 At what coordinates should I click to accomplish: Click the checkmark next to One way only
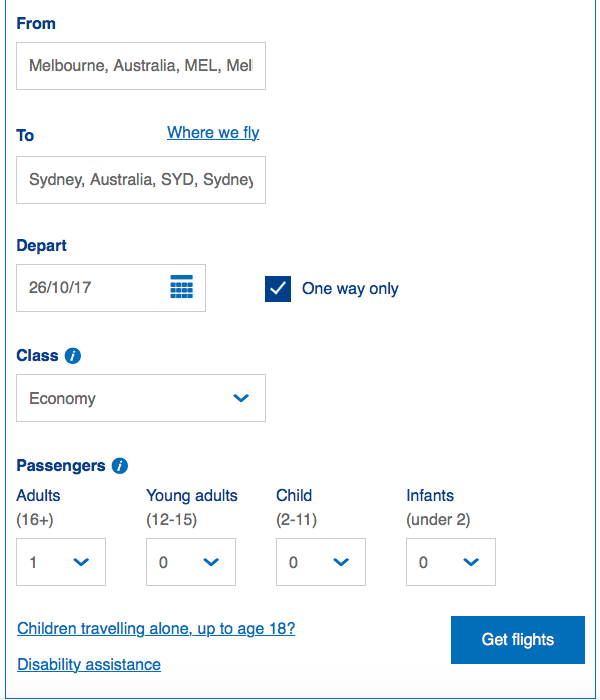pyautogui.click(x=278, y=289)
